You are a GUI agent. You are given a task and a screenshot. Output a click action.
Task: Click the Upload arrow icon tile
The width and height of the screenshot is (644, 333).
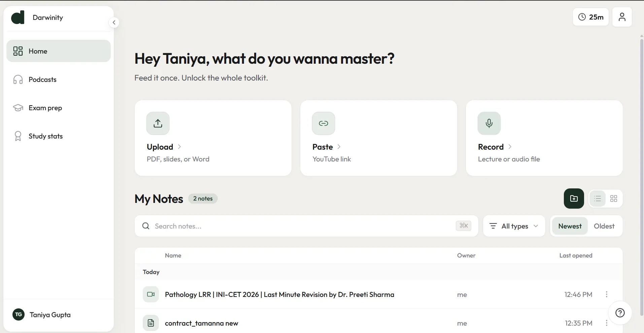pos(158,123)
